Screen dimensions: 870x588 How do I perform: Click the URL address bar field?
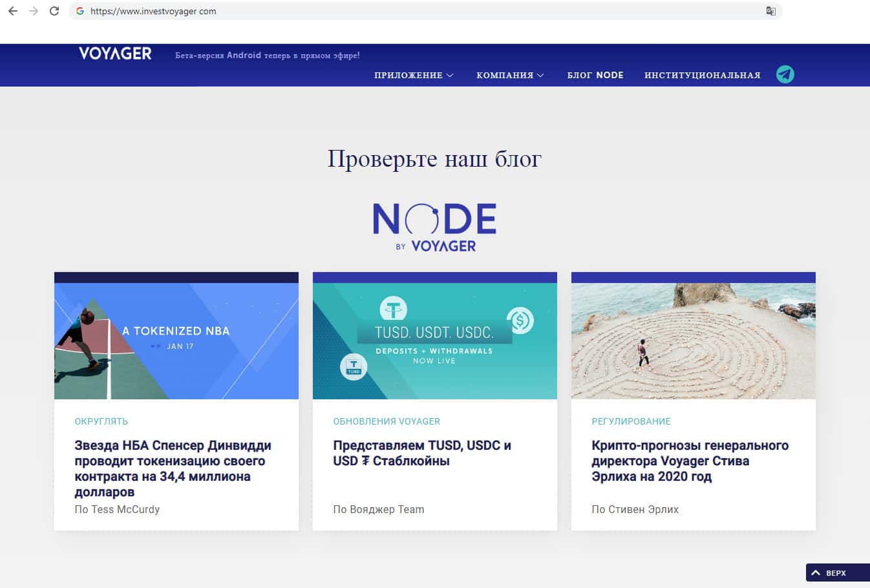pos(420,11)
